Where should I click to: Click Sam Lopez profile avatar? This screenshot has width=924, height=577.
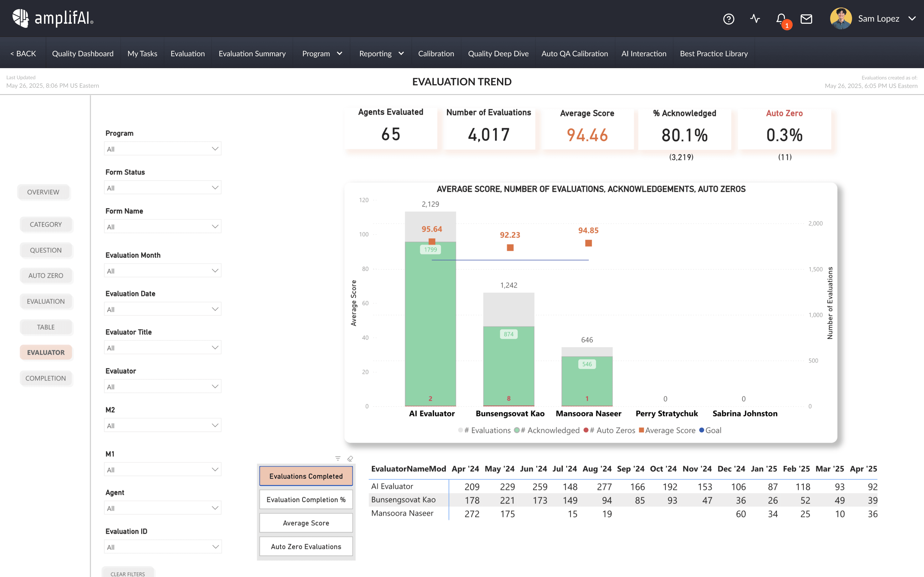pyautogui.click(x=840, y=18)
